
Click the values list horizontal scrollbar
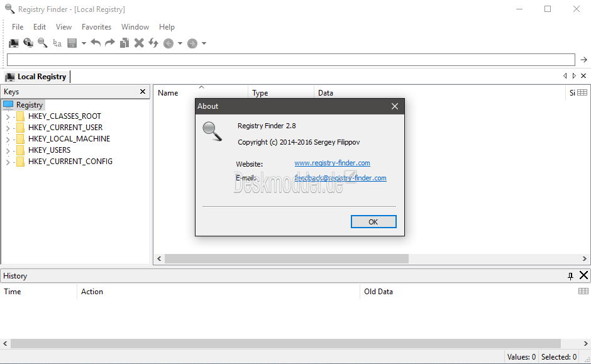point(287,258)
